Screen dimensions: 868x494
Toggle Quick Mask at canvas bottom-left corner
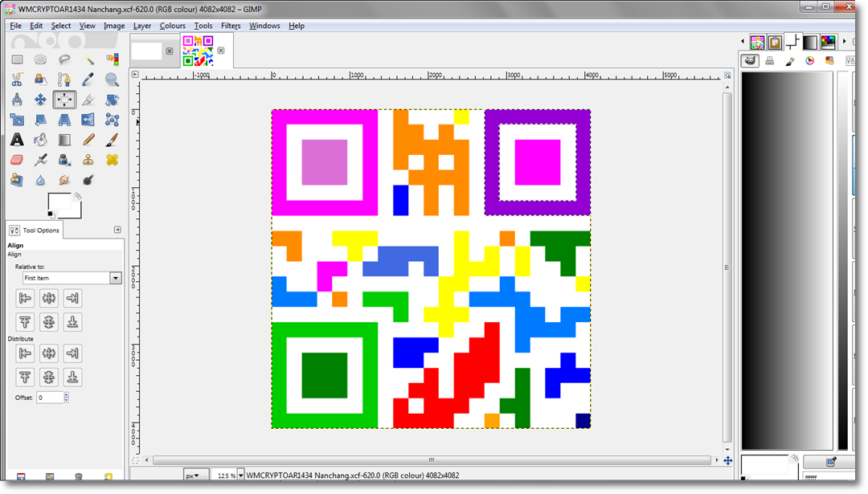pyautogui.click(x=135, y=460)
